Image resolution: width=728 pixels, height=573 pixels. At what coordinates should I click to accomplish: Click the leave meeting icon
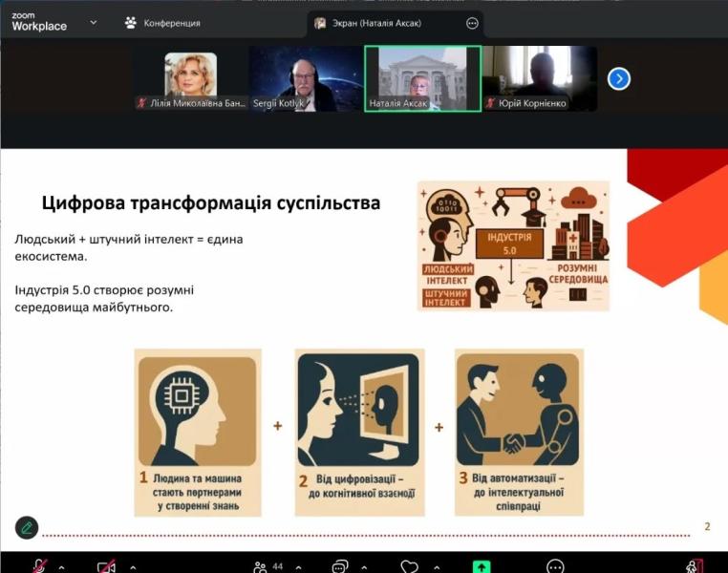click(x=695, y=565)
